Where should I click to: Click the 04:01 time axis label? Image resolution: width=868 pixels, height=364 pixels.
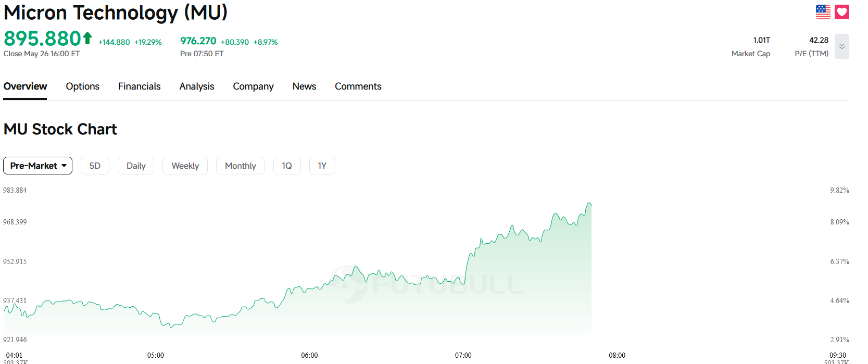coord(15,356)
